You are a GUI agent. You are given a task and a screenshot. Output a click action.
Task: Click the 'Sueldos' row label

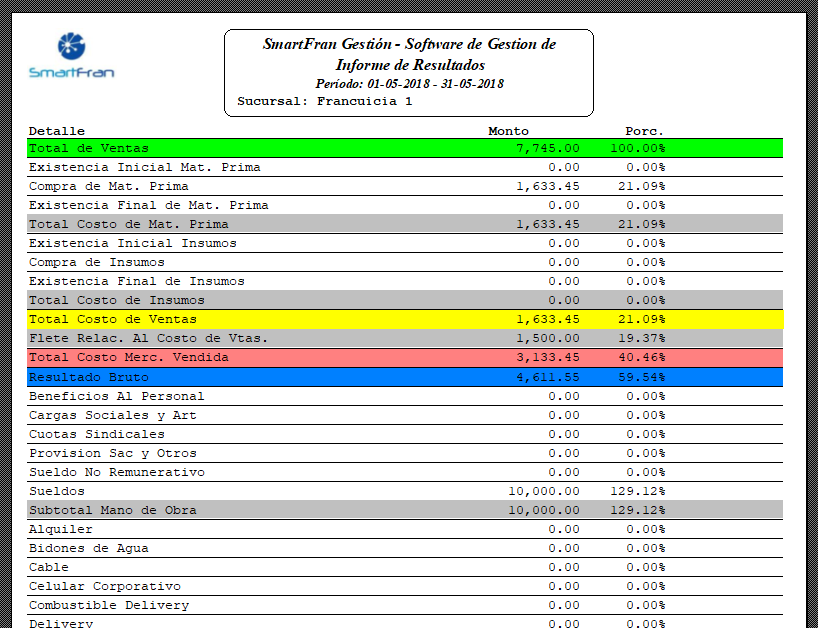(x=56, y=491)
